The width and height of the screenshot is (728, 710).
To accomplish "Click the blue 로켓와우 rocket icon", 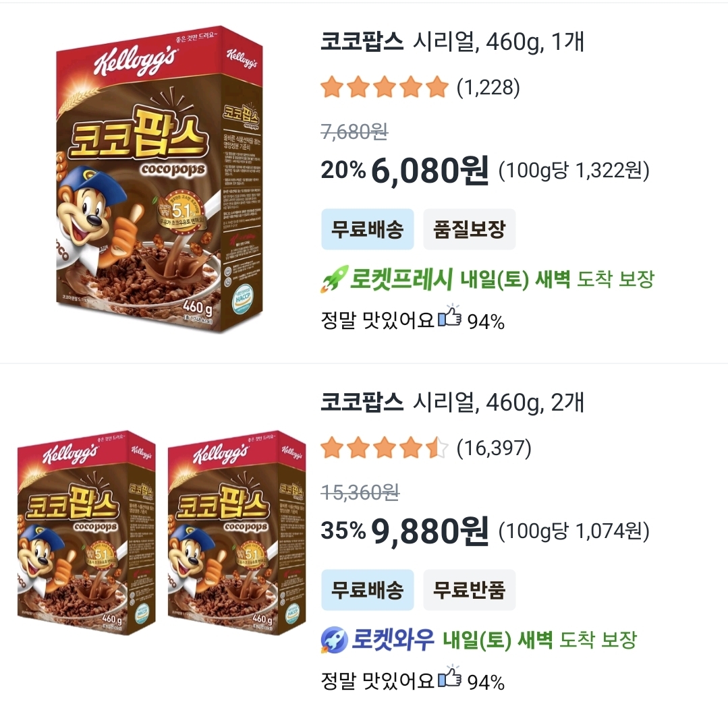I will [x=334, y=640].
